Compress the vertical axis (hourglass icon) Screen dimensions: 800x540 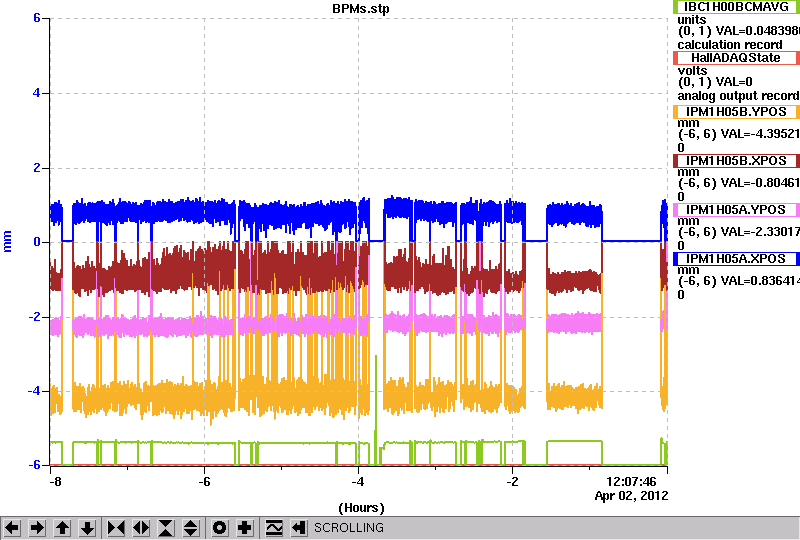coord(166,528)
